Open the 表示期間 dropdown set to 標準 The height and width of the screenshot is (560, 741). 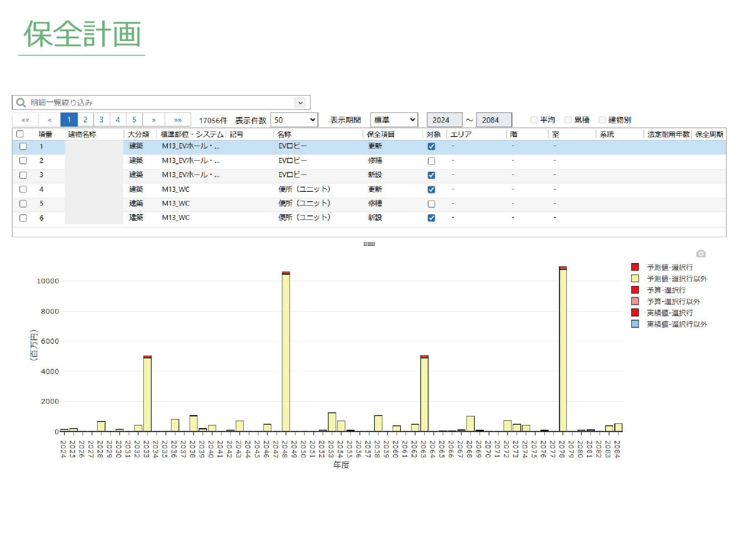click(x=394, y=120)
